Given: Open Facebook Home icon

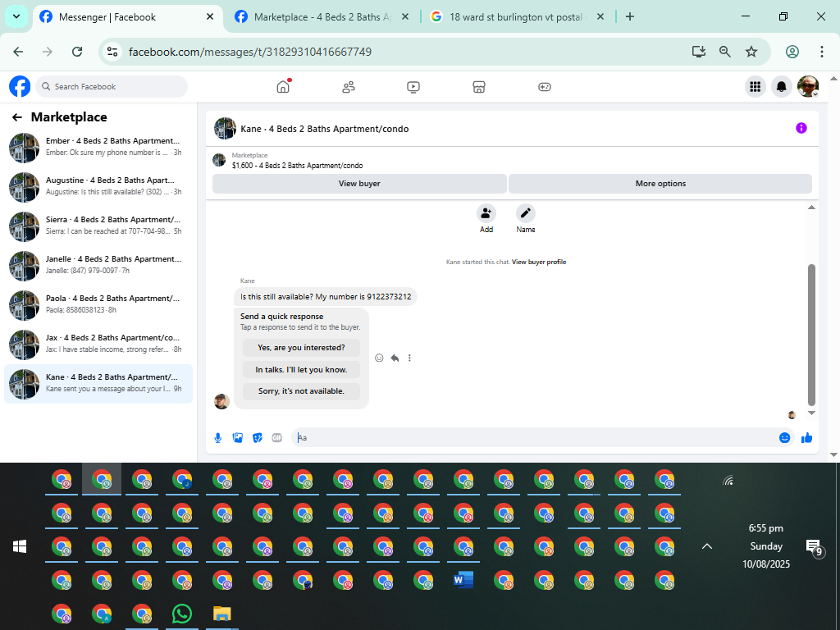Looking at the screenshot, I should [283, 86].
